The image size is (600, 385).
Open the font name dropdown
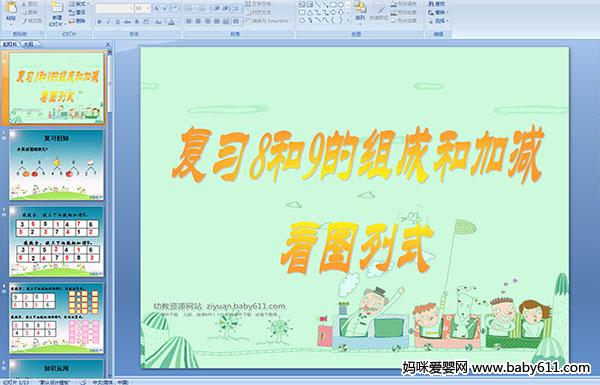(x=131, y=8)
